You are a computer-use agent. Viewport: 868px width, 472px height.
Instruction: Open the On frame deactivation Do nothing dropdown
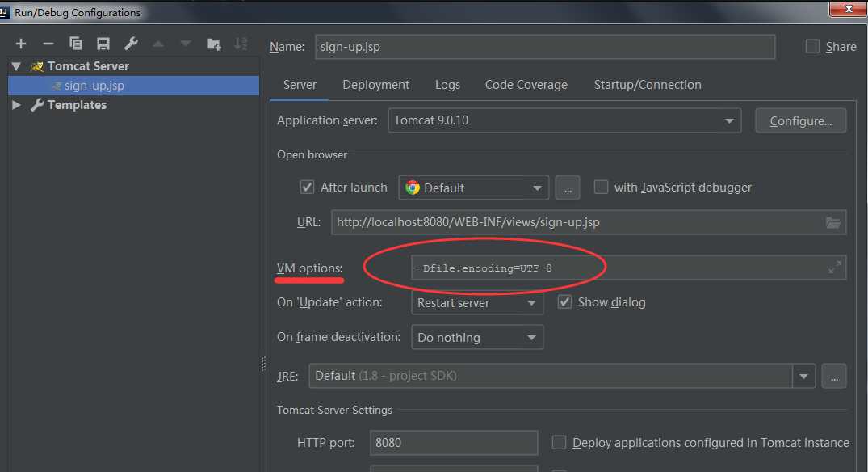pyautogui.click(x=476, y=337)
